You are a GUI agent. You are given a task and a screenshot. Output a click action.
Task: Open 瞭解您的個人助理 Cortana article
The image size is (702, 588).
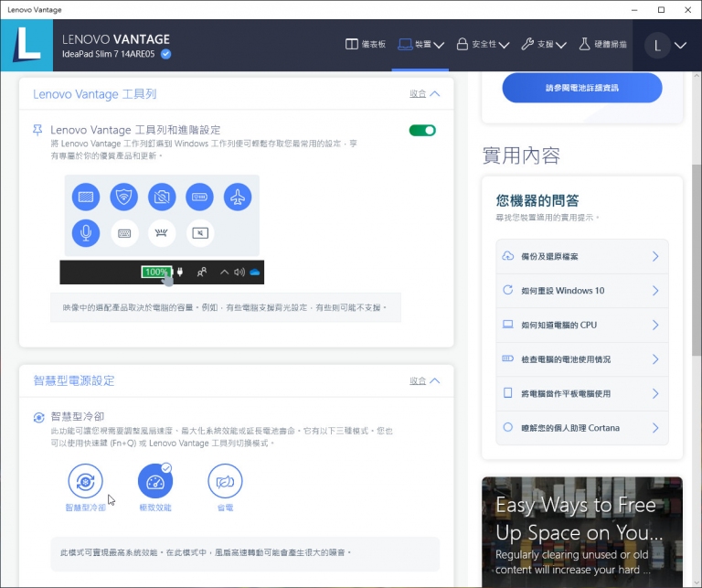point(582,428)
